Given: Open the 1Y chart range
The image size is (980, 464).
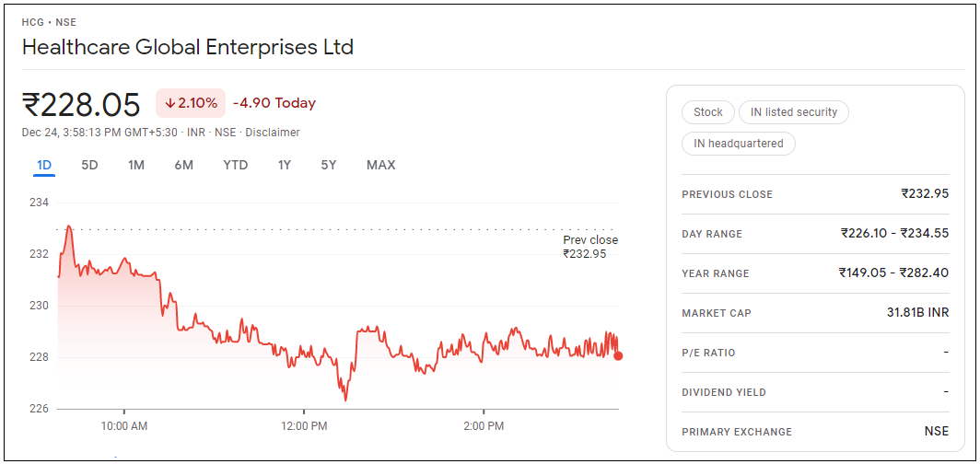Looking at the screenshot, I should pyautogui.click(x=285, y=166).
